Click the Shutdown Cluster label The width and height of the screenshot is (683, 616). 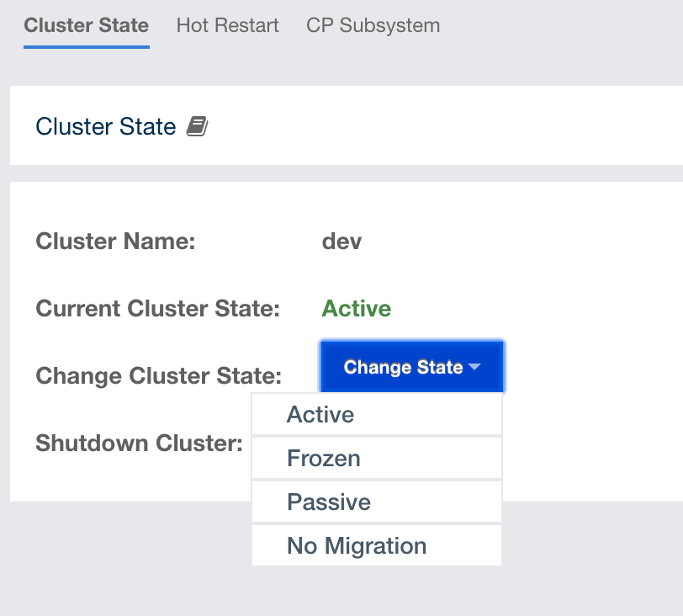click(139, 443)
